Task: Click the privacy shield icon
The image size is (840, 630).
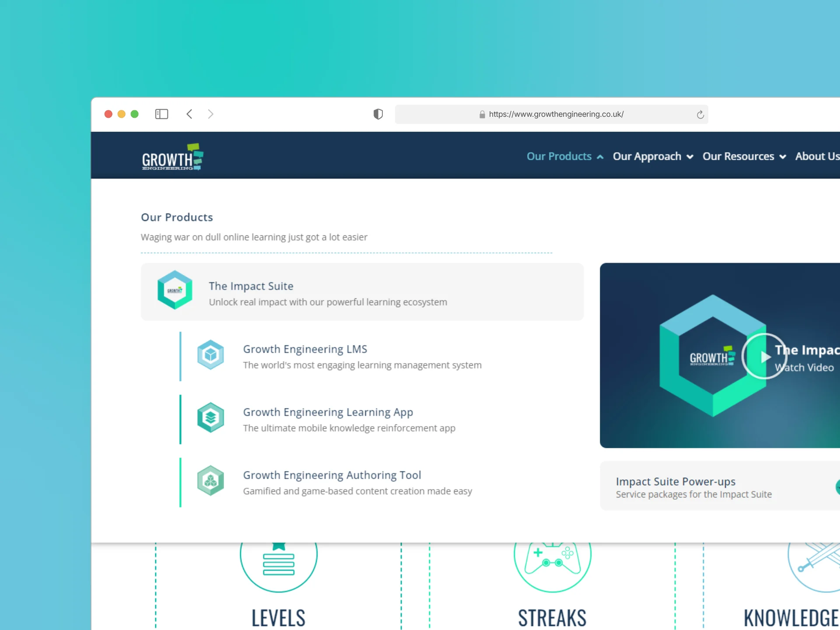Action: click(378, 114)
